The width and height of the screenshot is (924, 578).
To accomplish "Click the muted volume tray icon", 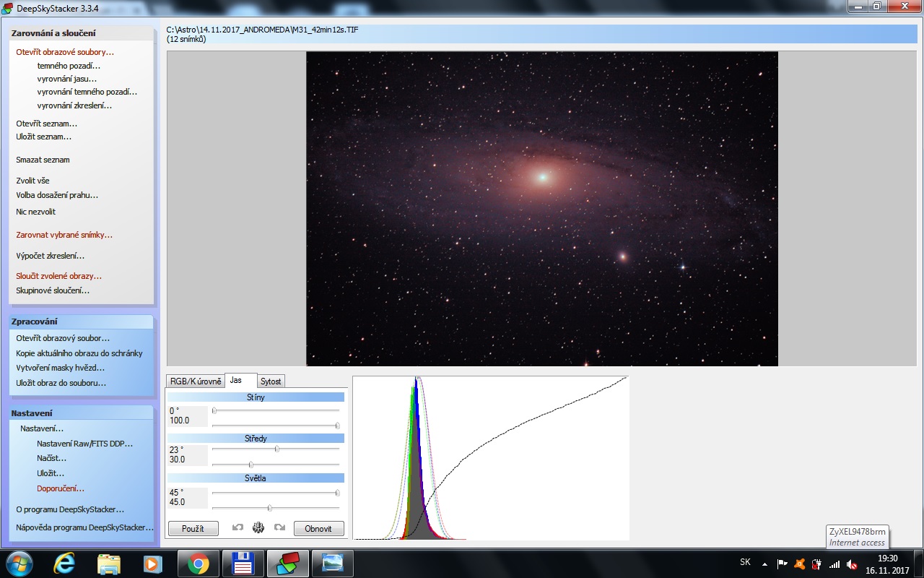I will coord(852,564).
